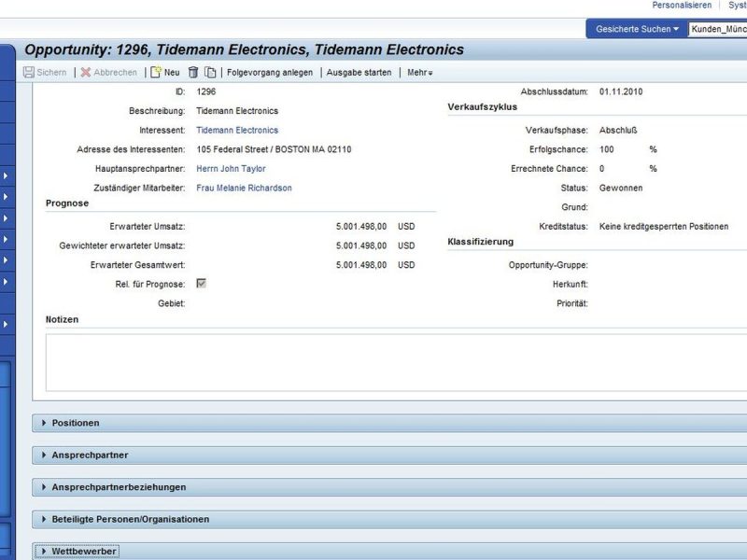Select the ID value 1296
Screen dimensions: 747x560
(205, 91)
